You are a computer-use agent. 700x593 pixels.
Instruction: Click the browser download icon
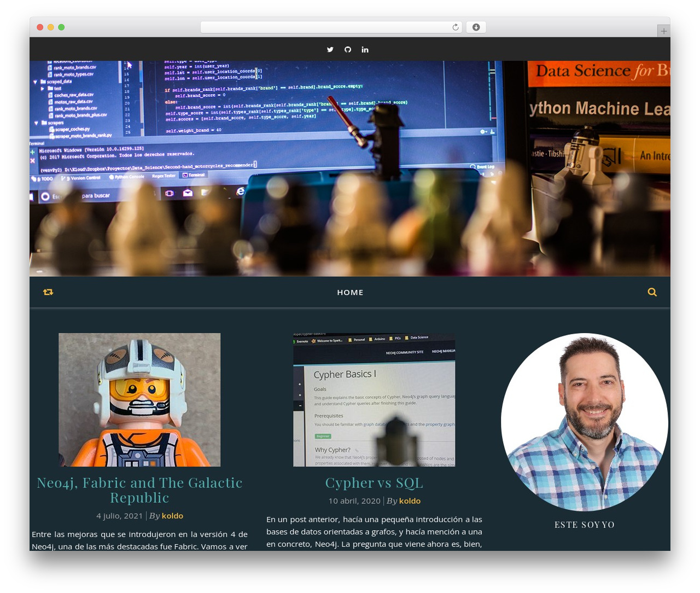click(476, 27)
